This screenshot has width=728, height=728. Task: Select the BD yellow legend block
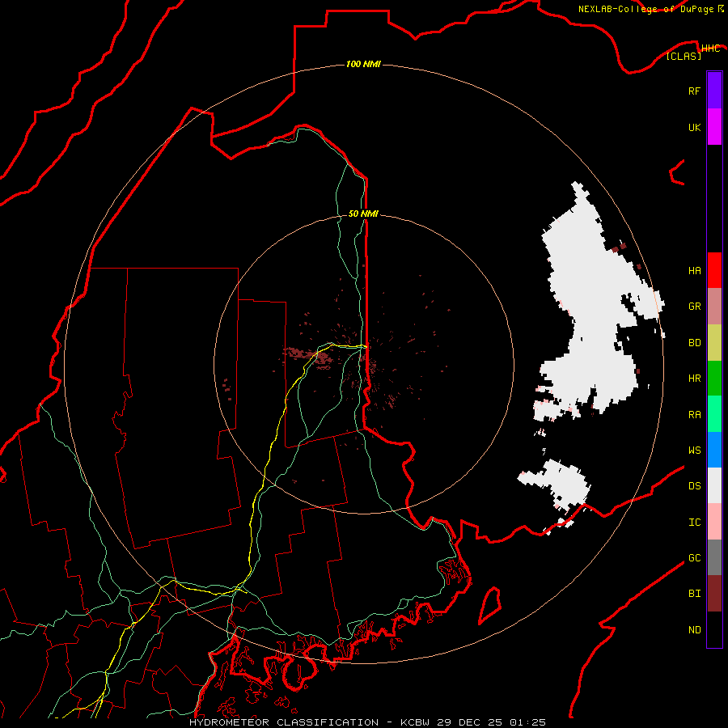coord(714,343)
